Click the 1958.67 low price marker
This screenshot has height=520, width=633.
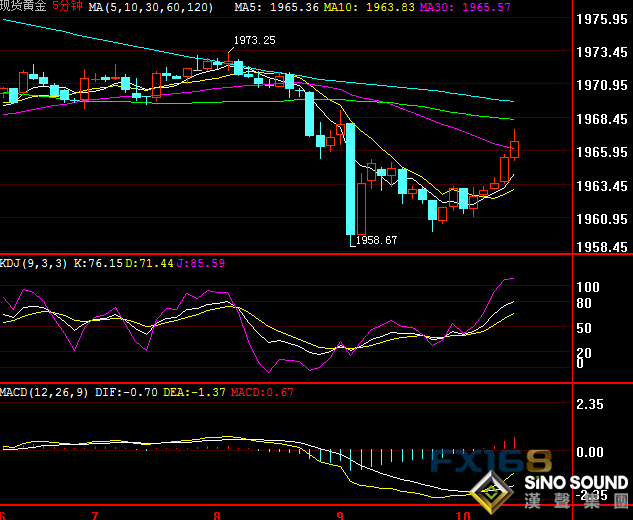[x=377, y=240]
